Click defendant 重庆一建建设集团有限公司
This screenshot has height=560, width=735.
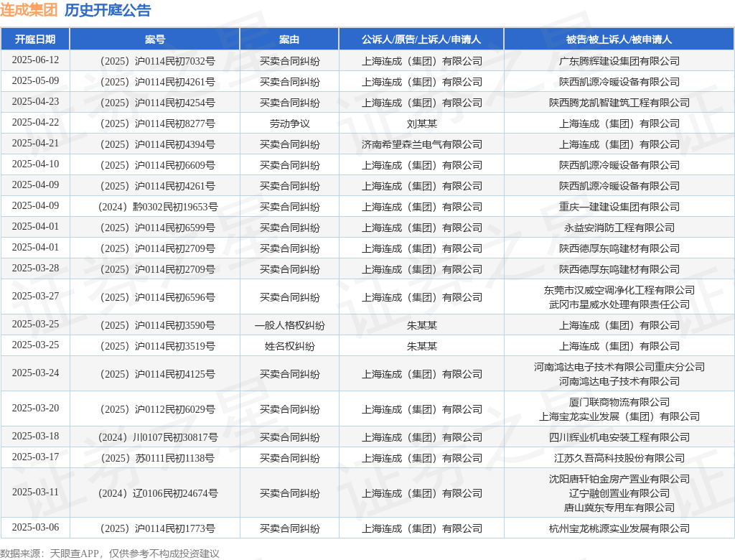pos(619,207)
